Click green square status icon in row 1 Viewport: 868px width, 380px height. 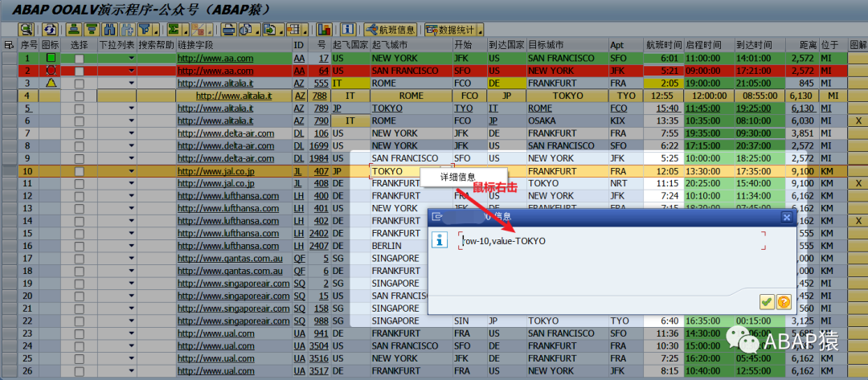coord(51,58)
